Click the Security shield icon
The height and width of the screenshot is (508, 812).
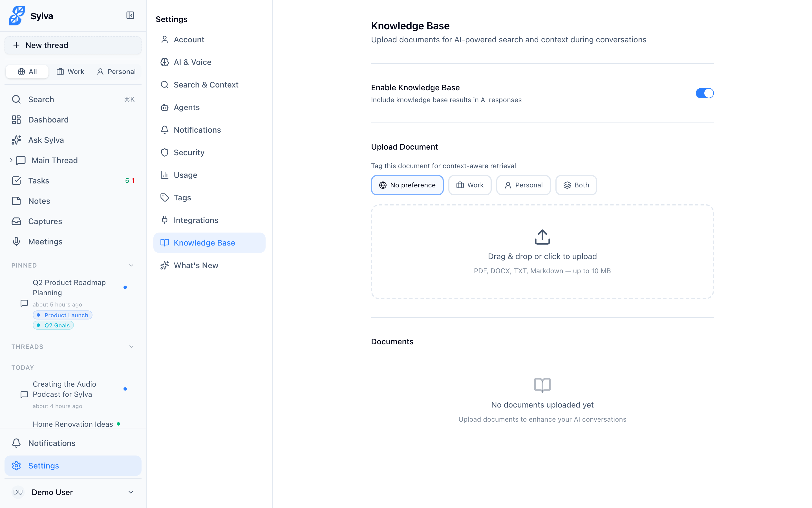(x=164, y=152)
